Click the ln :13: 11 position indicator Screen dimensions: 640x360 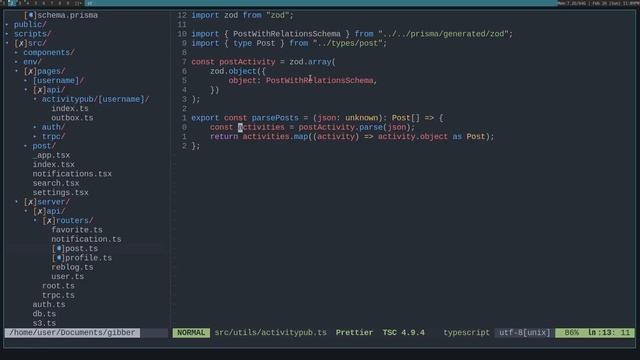click(609, 333)
